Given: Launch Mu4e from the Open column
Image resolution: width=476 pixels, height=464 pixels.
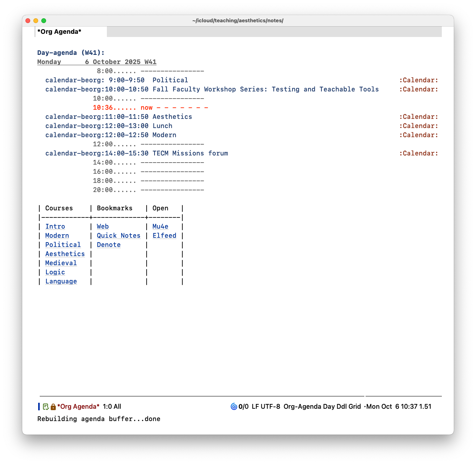Looking at the screenshot, I should click(x=161, y=227).
